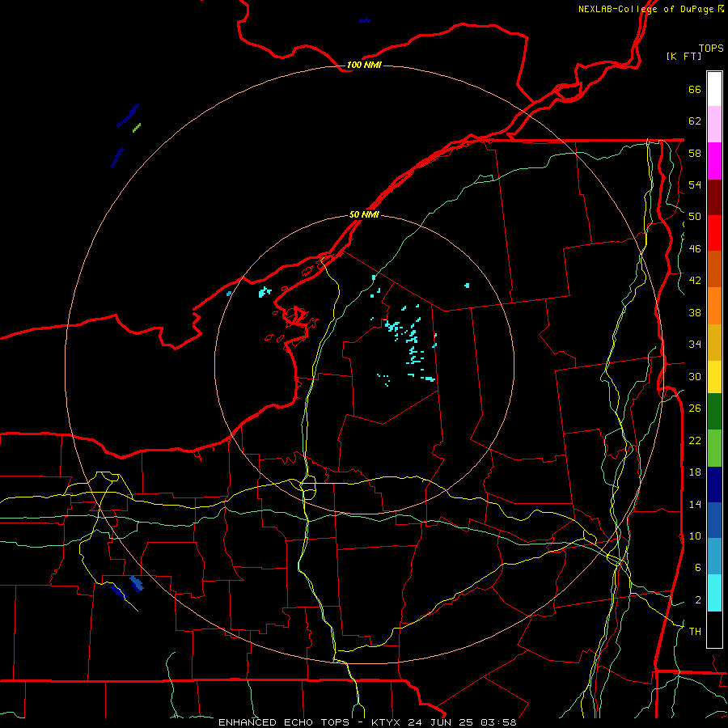
Task: Click the white swatch in the tops legend
Action: (x=714, y=89)
